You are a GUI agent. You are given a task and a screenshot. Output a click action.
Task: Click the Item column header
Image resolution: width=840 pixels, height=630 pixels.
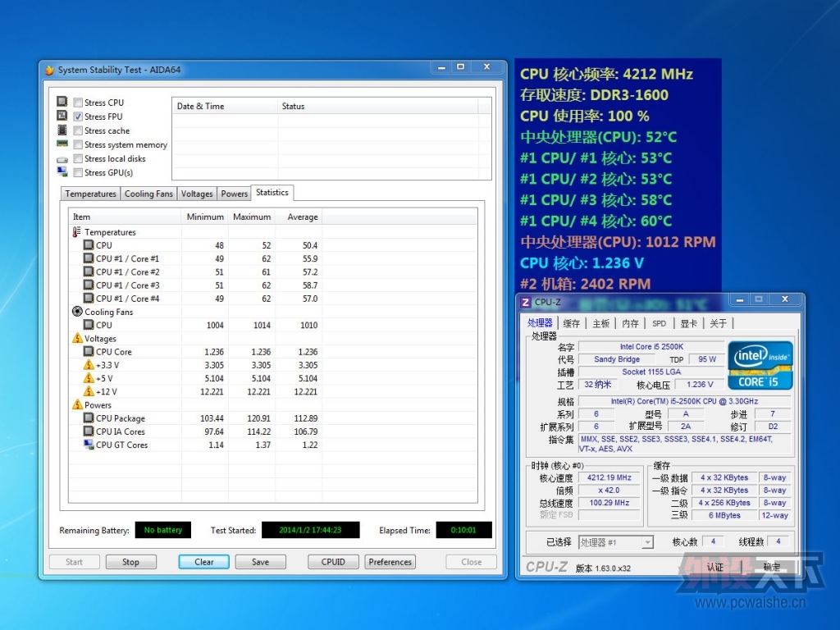tap(125, 217)
